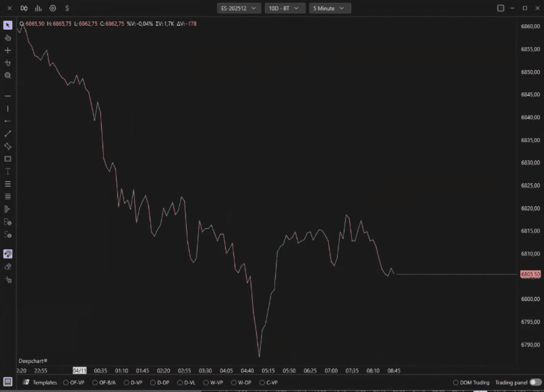This screenshot has height=392, width=544.
Task: Select the rectangle drawing tool
Action: tap(8, 159)
